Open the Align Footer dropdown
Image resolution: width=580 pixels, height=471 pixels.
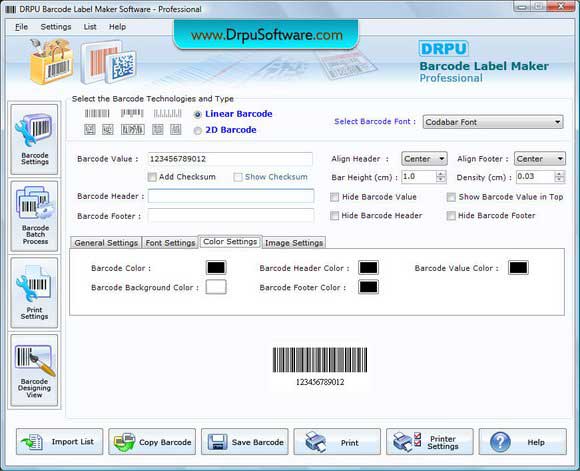point(540,159)
